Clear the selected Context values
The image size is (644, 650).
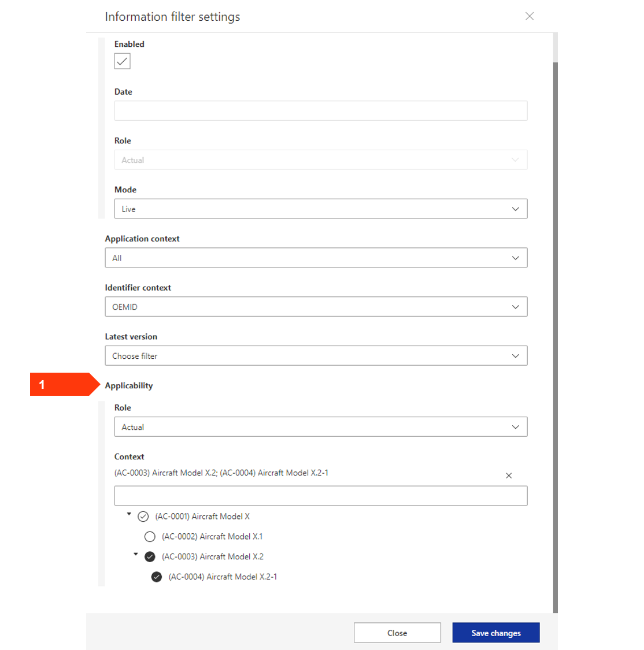(509, 476)
